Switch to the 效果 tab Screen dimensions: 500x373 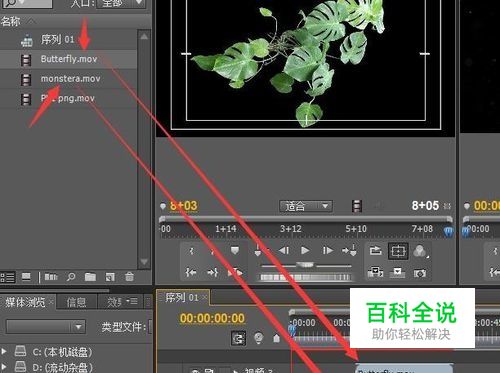coord(114,302)
